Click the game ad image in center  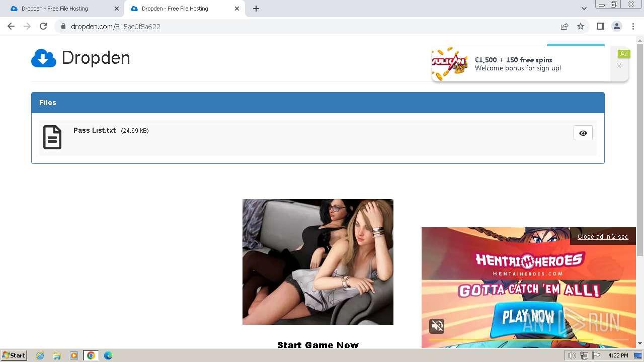tap(318, 262)
